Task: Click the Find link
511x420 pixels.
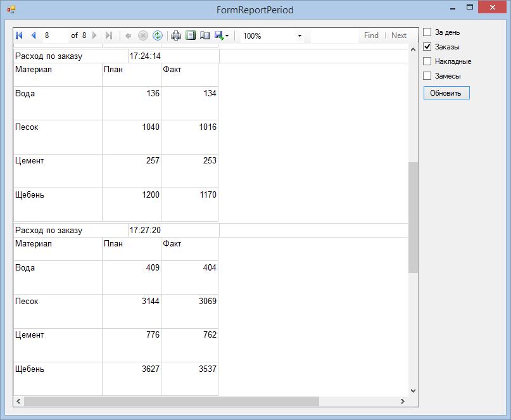Action: 371,35
